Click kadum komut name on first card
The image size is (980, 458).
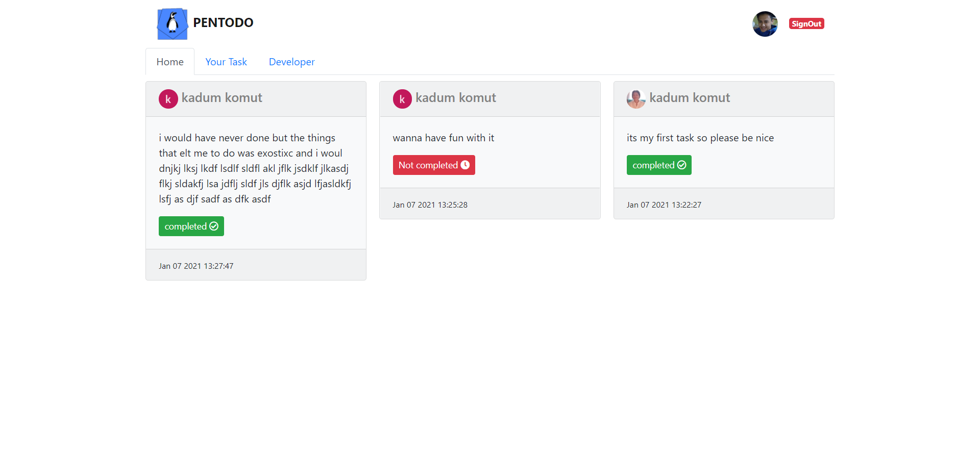[222, 97]
